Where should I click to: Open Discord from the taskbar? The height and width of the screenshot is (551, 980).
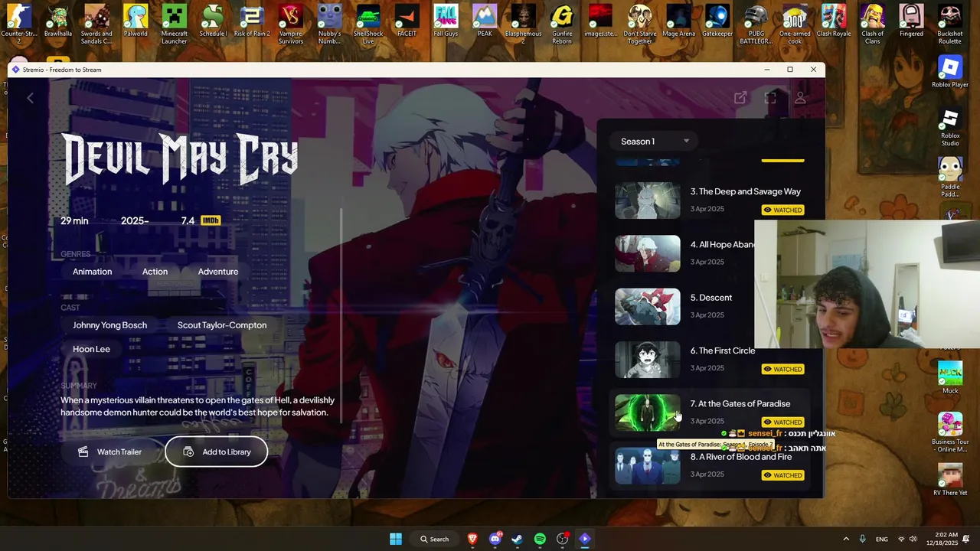(495, 539)
